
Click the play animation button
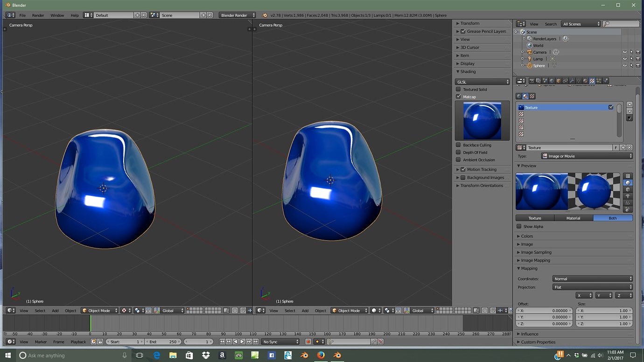pyautogui.click(x=242, y=342)
